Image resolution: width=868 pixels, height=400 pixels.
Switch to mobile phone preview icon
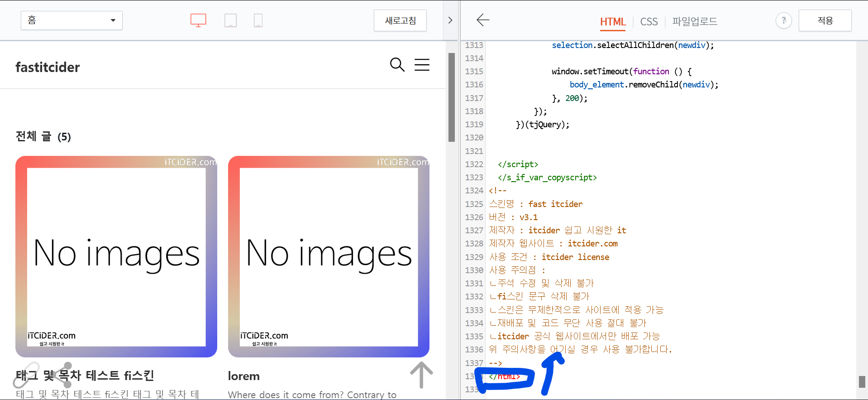coord(258,20)
